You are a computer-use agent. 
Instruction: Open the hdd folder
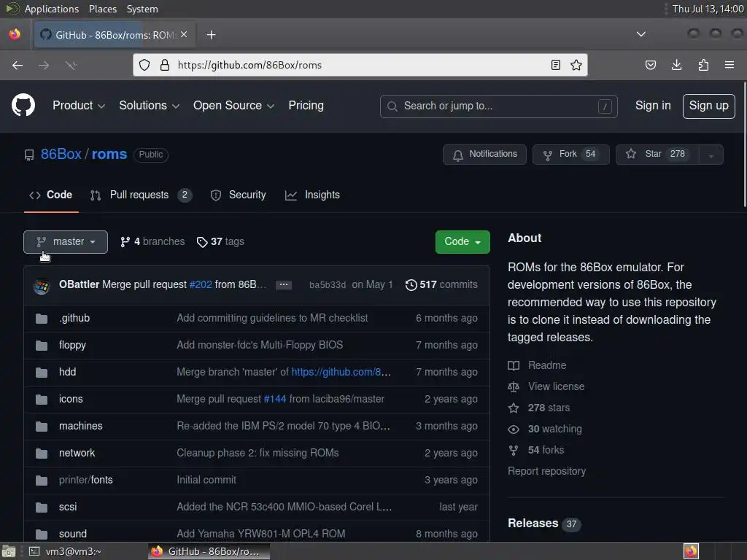[x=67, y=372]
